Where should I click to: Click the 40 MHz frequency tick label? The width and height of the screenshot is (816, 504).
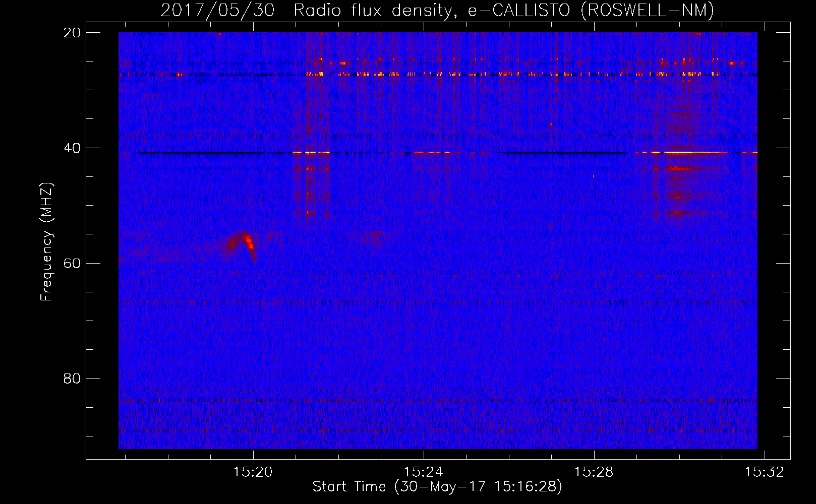point(72,148)
